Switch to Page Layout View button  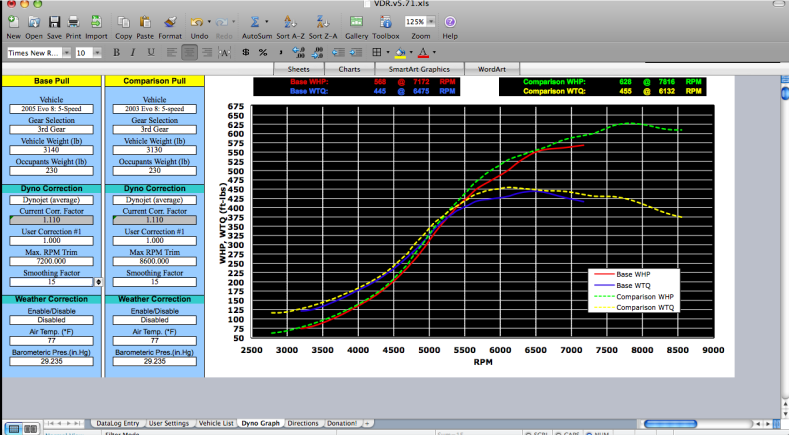tap(31, 428)
